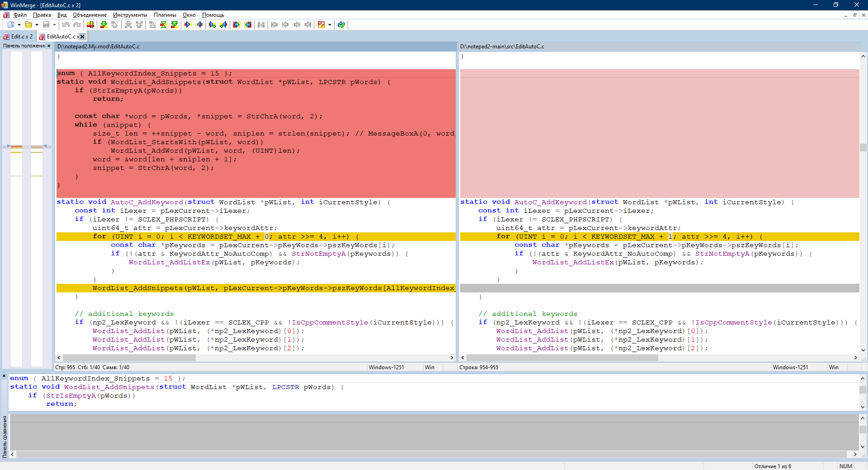This screenshot has width=868, height=470.
Task: Open the Плагины menu
Action: pyautogui.click(x=165, y=15)
